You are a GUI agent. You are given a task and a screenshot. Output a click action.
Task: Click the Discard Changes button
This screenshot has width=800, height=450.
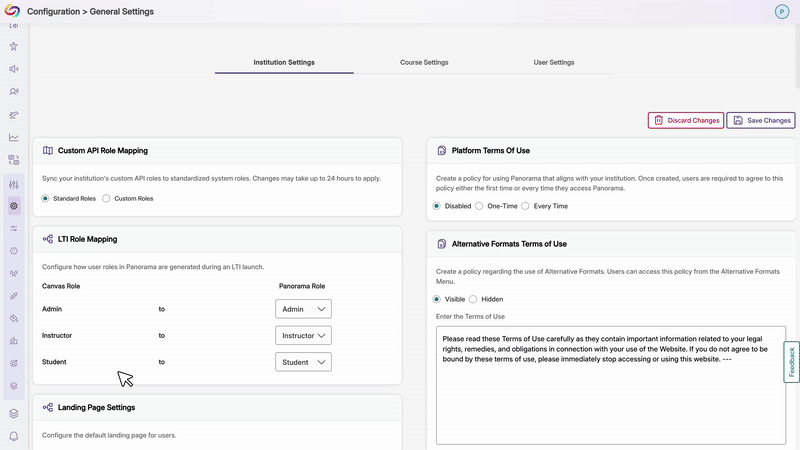pos(686,120)
